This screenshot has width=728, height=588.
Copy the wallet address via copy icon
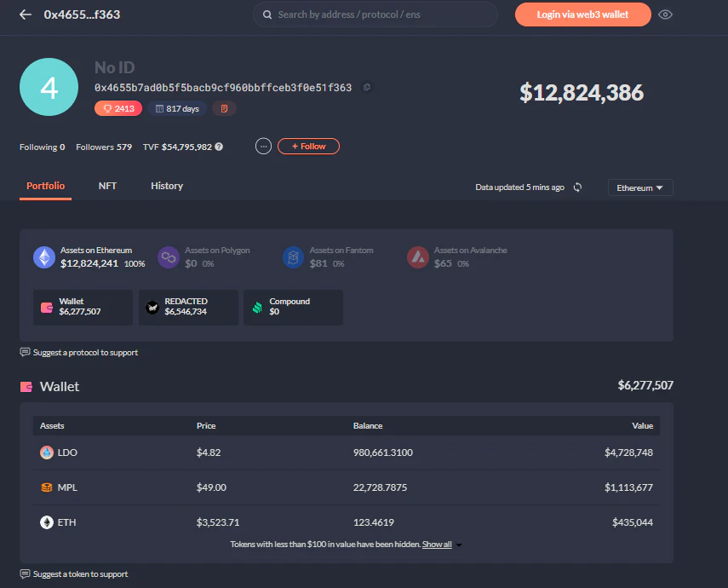tap(366, 87)
